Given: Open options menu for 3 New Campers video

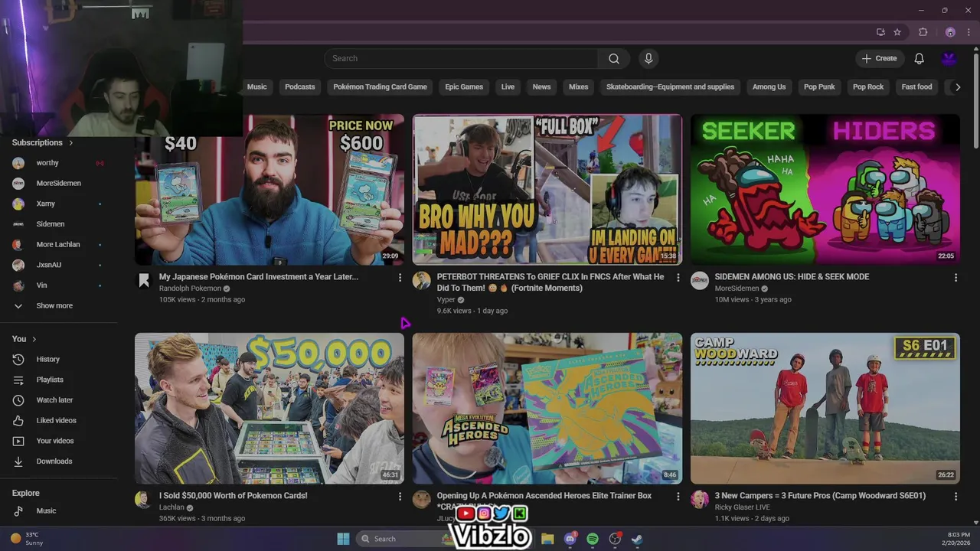Looking at the screenshot, I should (955, 497).
